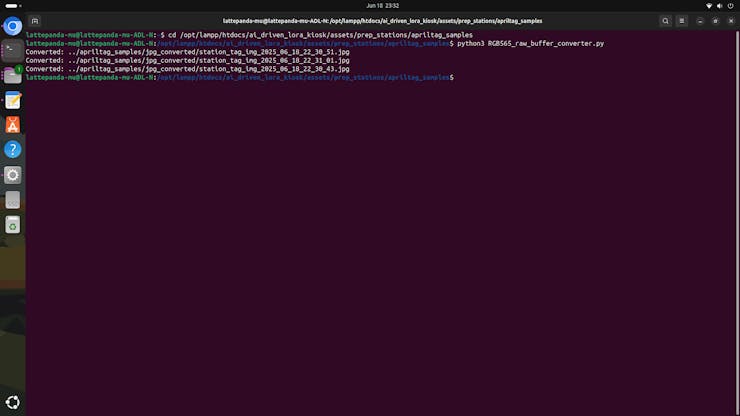Minimize the terminal window

click(x=700, y=21)
